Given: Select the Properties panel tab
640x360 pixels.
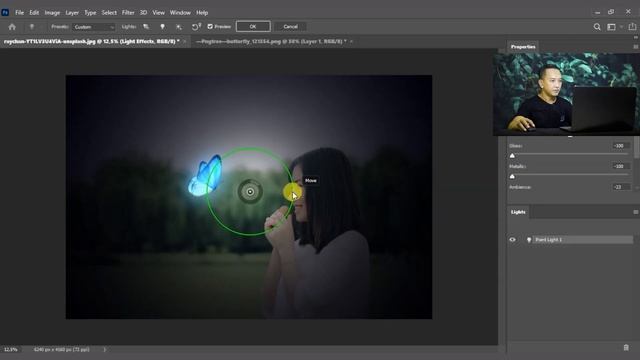Looking at the screenshot, I should point(523,47).
